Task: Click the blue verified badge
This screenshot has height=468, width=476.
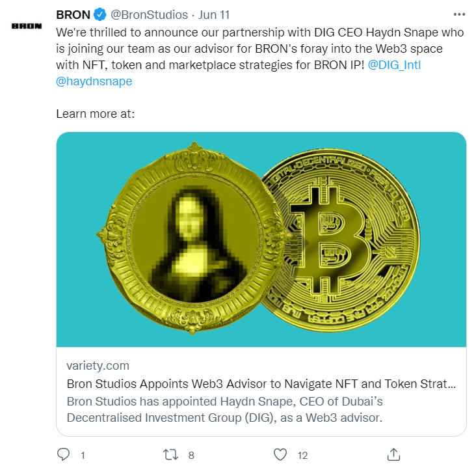Action: coord(99,14)
